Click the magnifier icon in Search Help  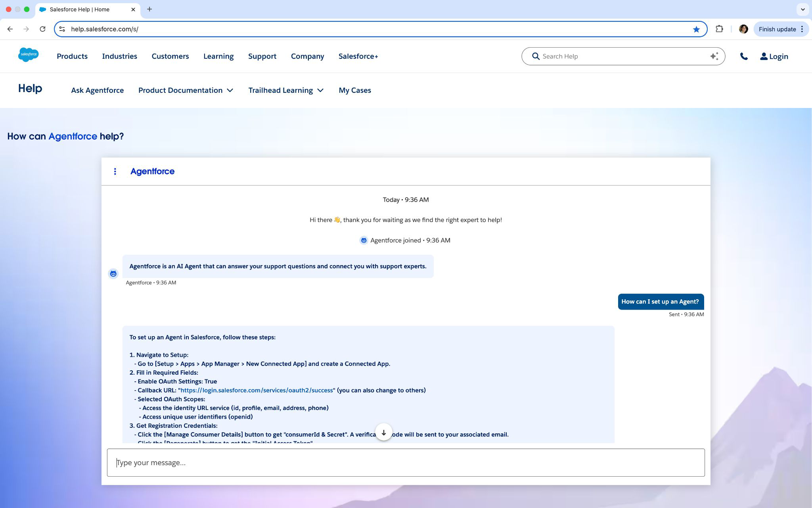point(536,56)
